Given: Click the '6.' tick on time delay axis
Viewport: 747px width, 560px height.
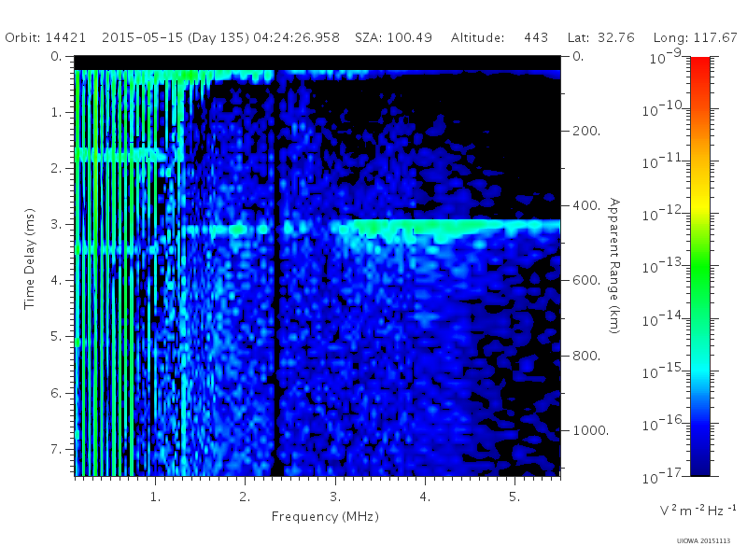Looking at the screenshot, I should 57,393.
